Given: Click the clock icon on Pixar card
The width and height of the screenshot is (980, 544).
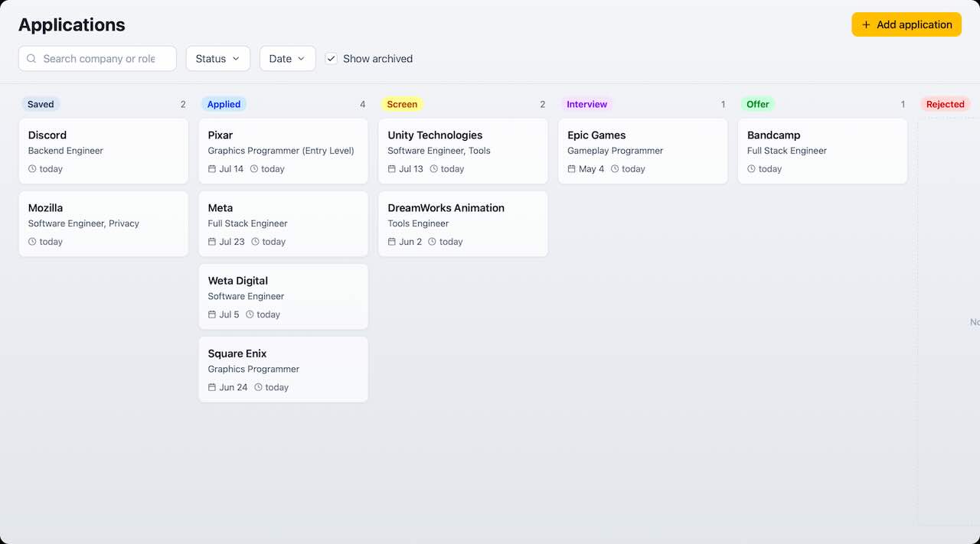Looking at the screenshot, I should pyautogui.click(x=254, y=169).
